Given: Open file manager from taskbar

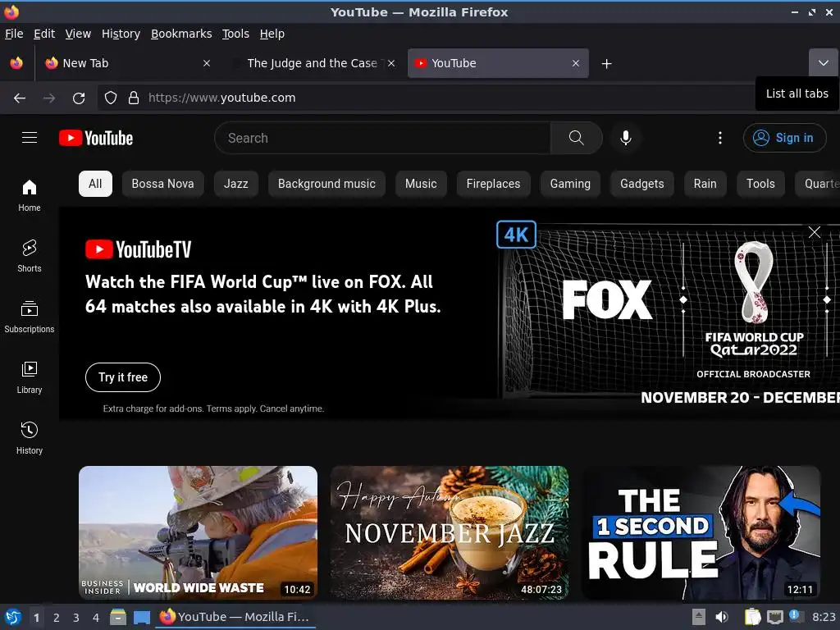Looking at the screenshot, I should tap(118, 617).
